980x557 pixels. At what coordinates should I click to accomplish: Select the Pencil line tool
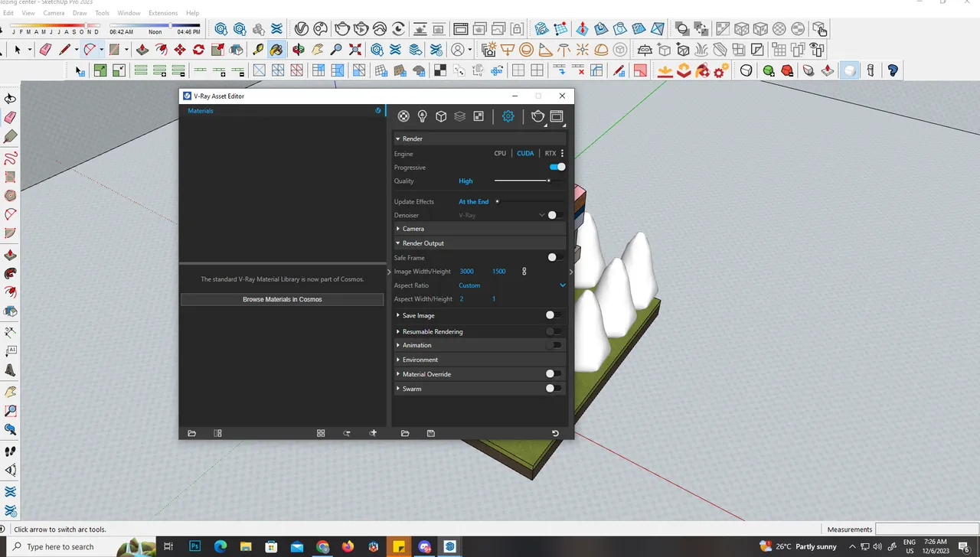click(x=65, y=50)
